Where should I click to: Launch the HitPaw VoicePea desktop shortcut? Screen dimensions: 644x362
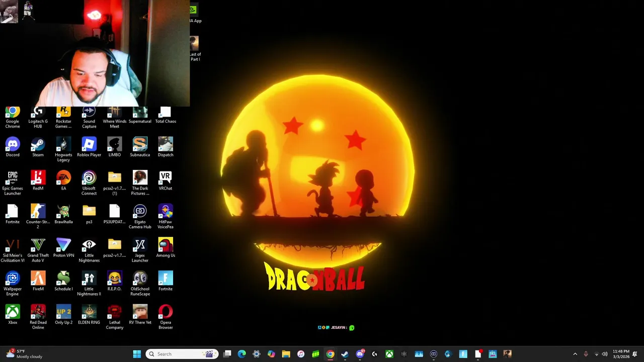(166, 217)
